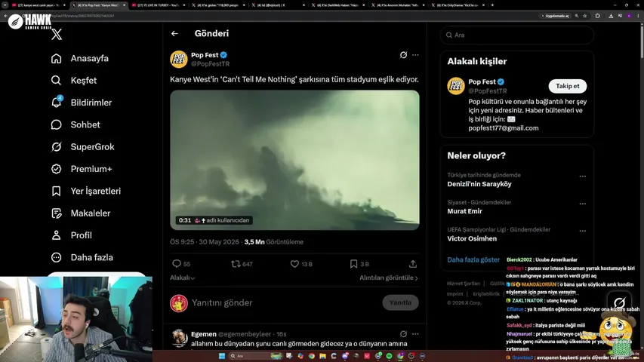Viewport: 644px width, 362px height.
Task: Open File Explorer from the taskbar
Action: pos(322,356)
